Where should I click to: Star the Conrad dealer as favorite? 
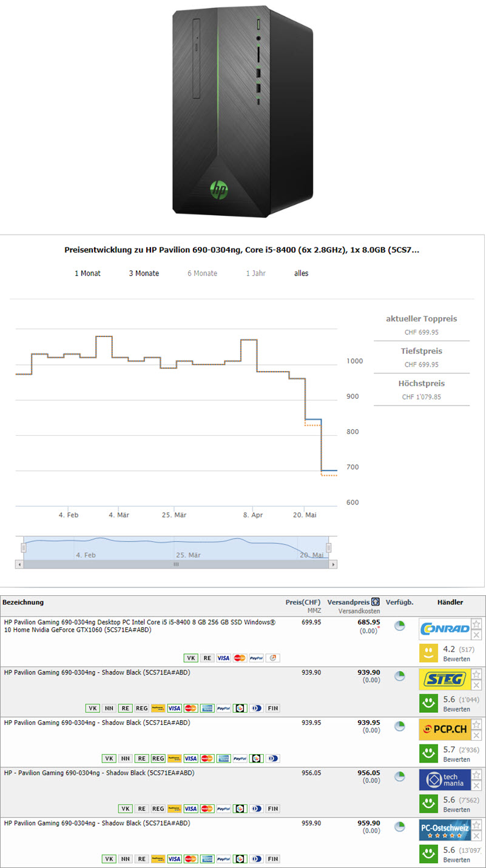click(x=477, y=624)
